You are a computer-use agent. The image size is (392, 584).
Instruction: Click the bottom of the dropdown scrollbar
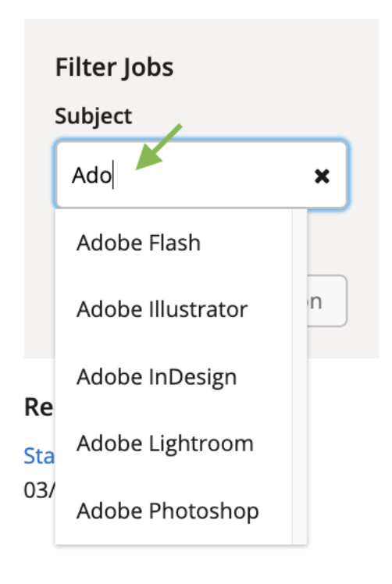(x=300, y=536)
